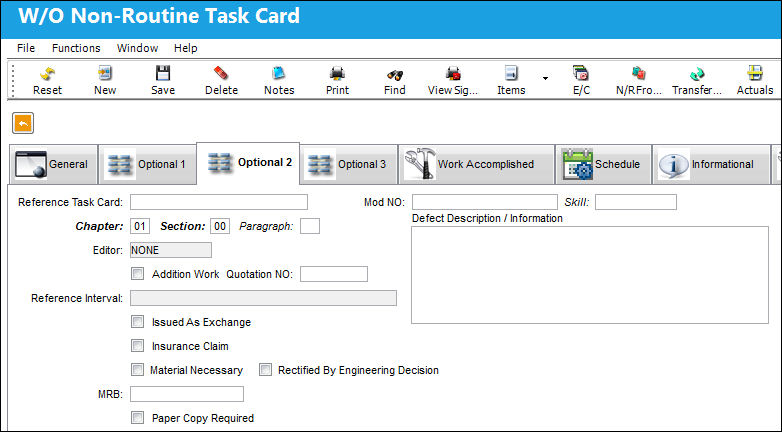Open the File menu
The height and width of the screenshot is (432, 782).
26,48
